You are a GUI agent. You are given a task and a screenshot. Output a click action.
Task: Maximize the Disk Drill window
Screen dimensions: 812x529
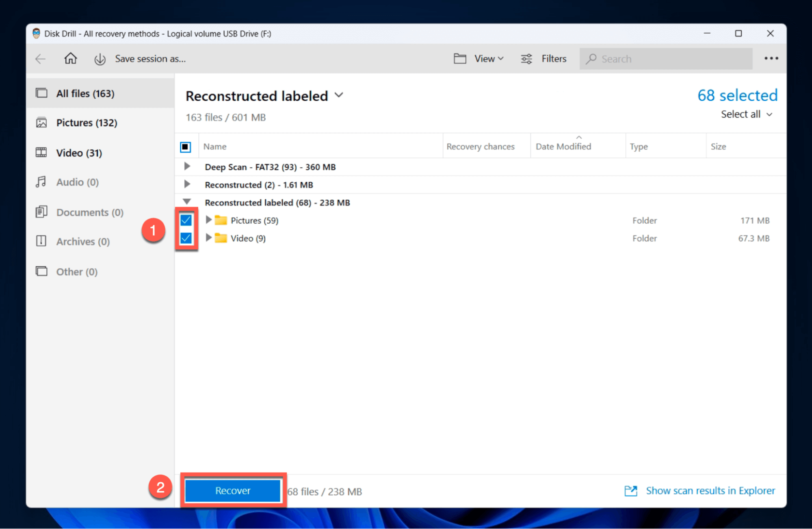(738, 33)
